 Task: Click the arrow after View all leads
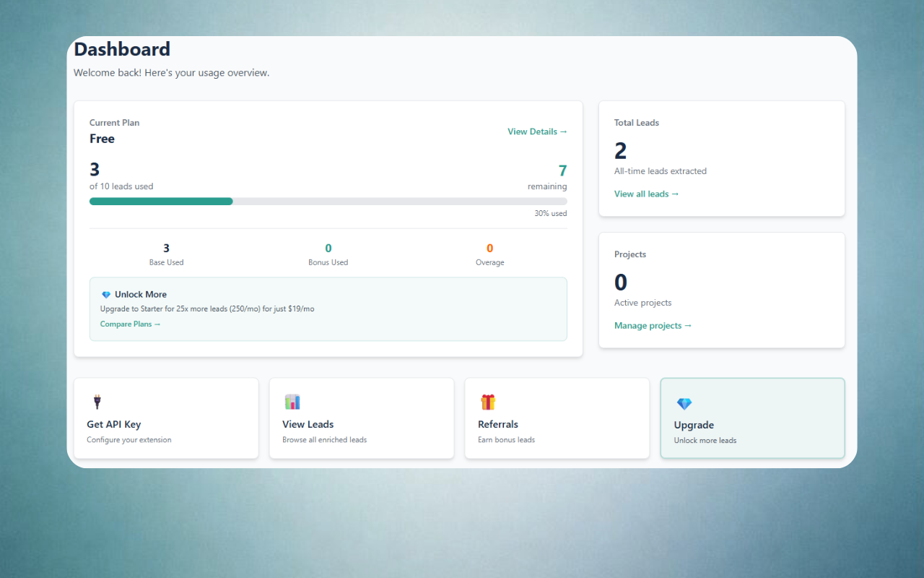pos(674,194)
